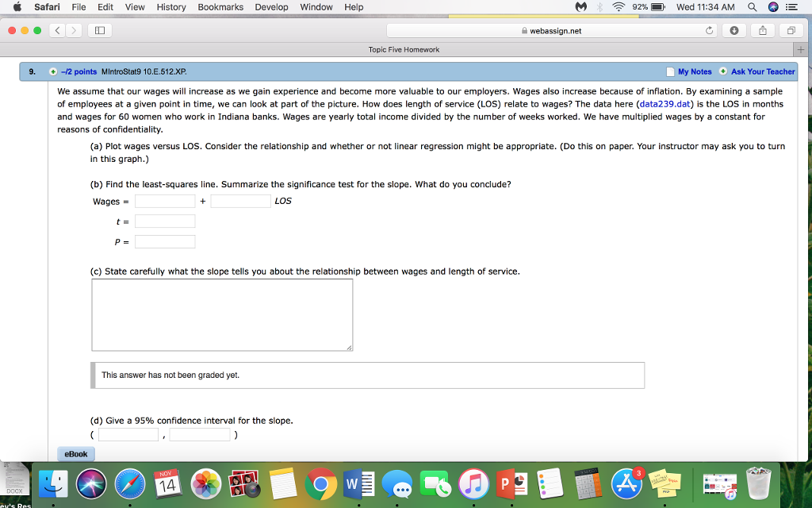Open the Safari app menu

click(47, 6)
